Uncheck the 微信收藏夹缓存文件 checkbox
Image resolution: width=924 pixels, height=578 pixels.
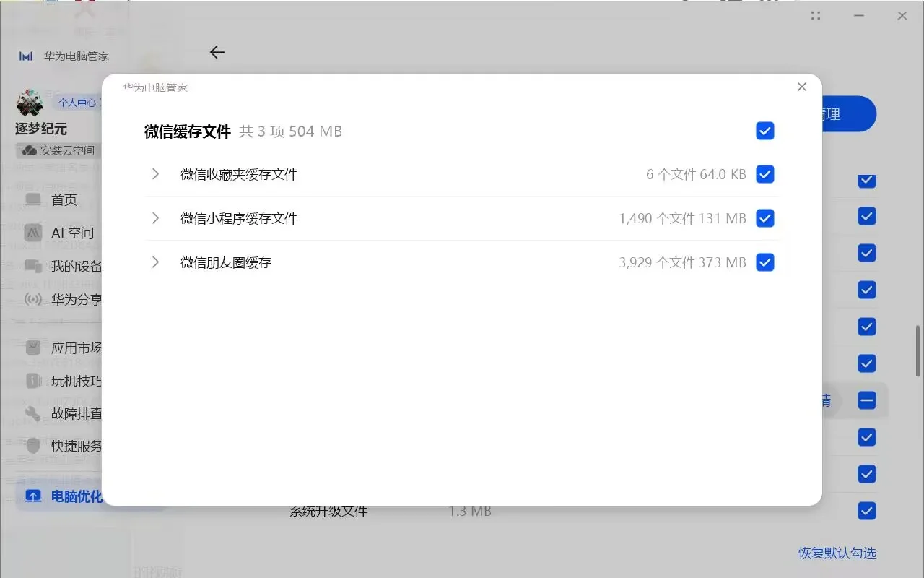(x=765, y=174)
